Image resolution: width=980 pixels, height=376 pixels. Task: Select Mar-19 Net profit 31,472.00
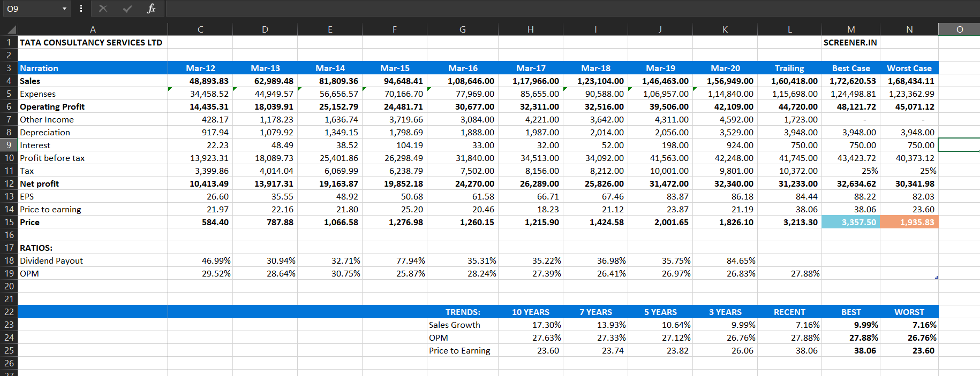click(660, 183)
